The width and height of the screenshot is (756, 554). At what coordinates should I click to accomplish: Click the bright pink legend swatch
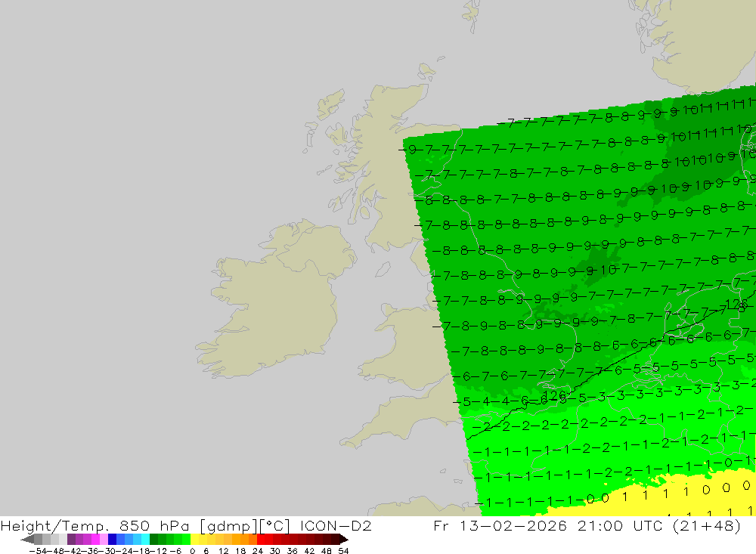click(95, 539)
